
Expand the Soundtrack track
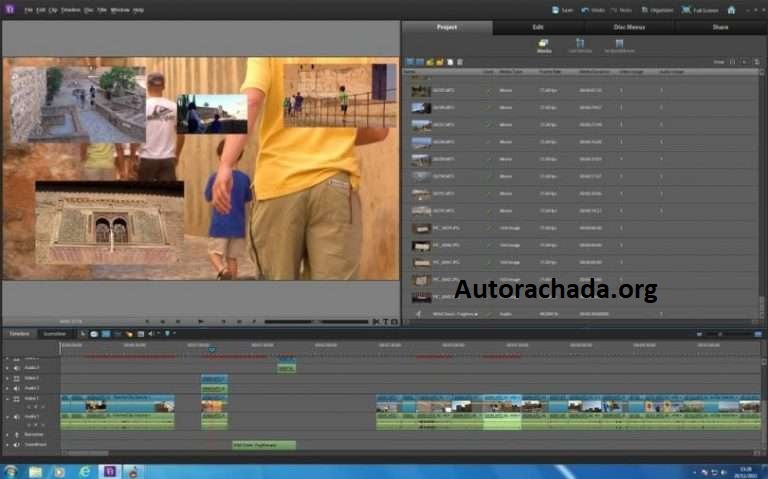click(7, 445)
